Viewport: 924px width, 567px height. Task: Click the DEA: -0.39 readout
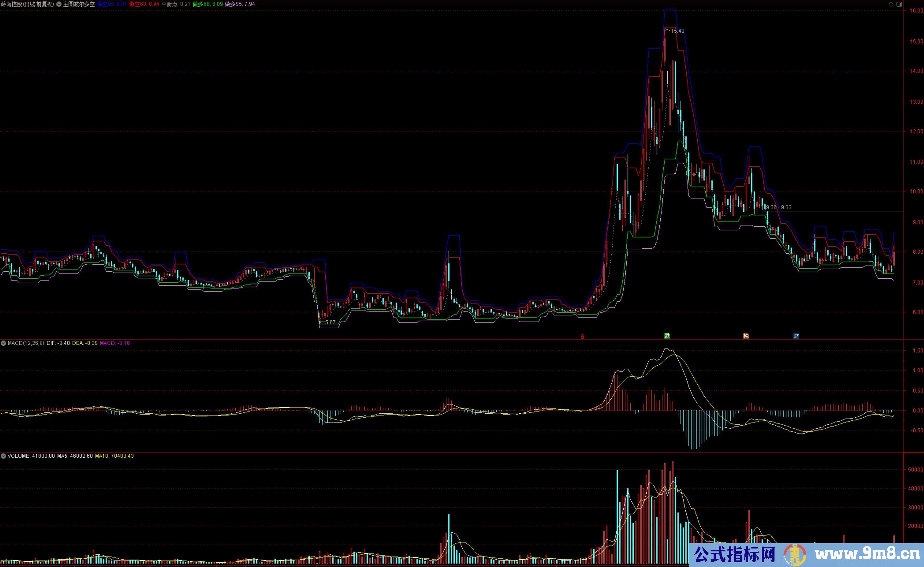(85, 343)
